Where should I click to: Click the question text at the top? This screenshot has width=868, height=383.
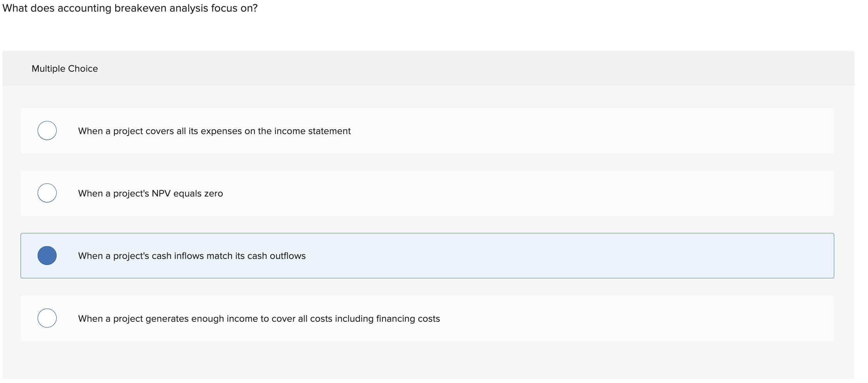[x=130, y=8]
